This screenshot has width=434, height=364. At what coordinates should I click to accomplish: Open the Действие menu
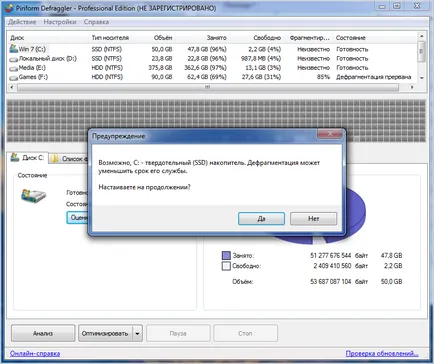click(22, 22)
